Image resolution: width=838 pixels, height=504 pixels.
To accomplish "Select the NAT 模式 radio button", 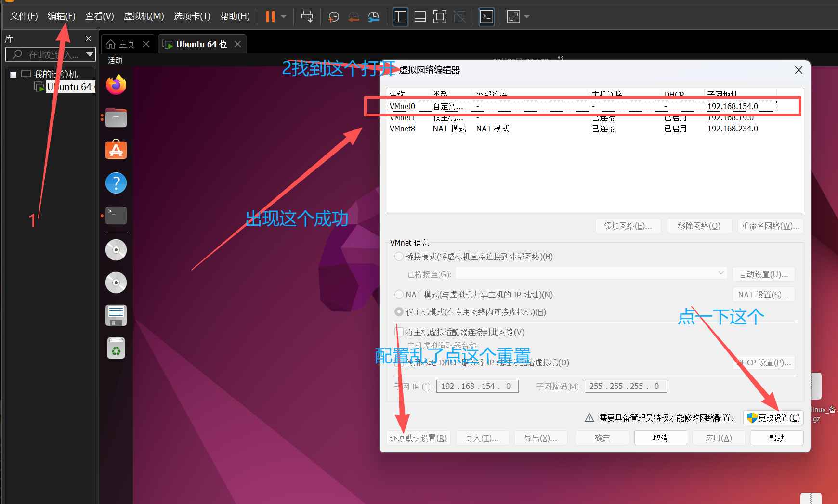I will click(x=399, y=294).
